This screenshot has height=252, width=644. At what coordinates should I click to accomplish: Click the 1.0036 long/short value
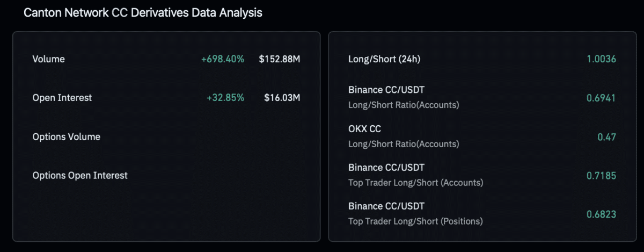(x=601, y=59)
